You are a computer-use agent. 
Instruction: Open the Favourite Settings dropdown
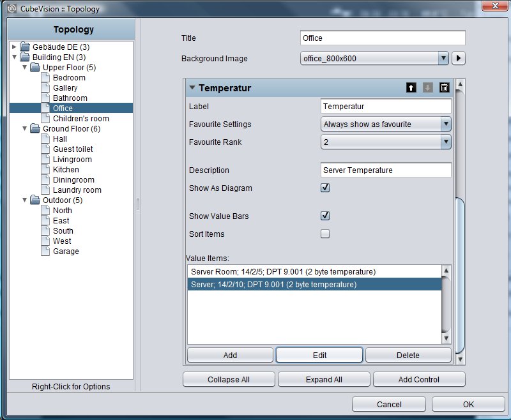pyautogui.click(x=386, y=124)
